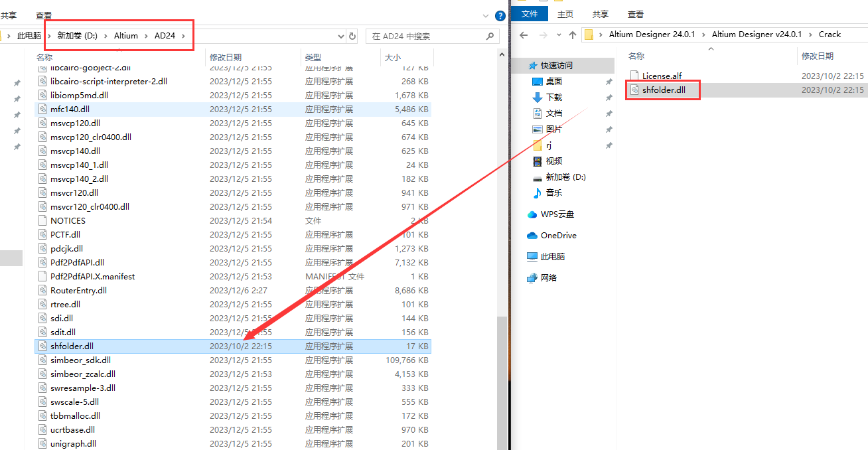Sort left file list by 修改日期 column

point(226,58)
